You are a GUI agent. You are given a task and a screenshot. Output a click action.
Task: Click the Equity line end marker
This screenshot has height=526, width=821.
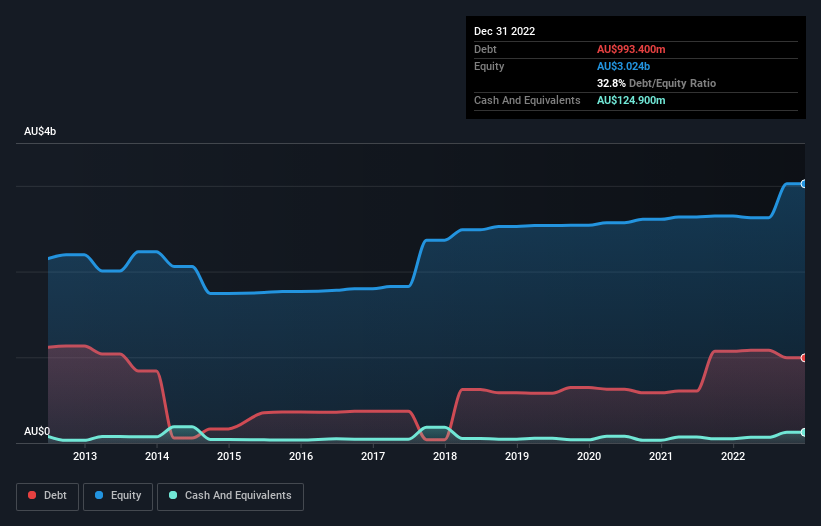click(804, 184)
